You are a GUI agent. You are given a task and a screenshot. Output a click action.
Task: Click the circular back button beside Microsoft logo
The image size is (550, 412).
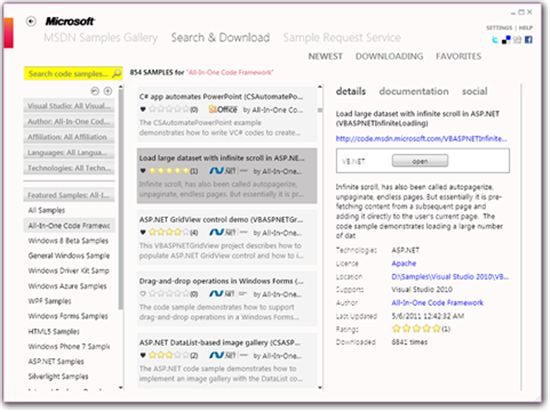coord(31,21)
